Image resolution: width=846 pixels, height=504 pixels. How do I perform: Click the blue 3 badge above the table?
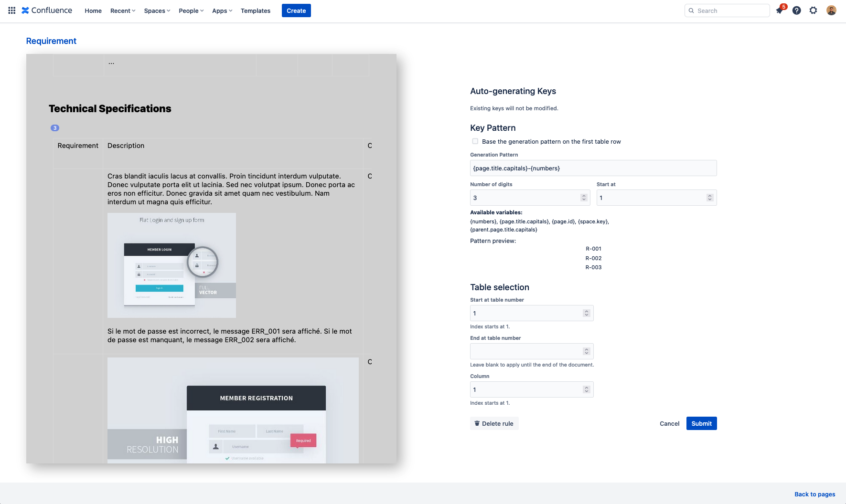[55, 128]
